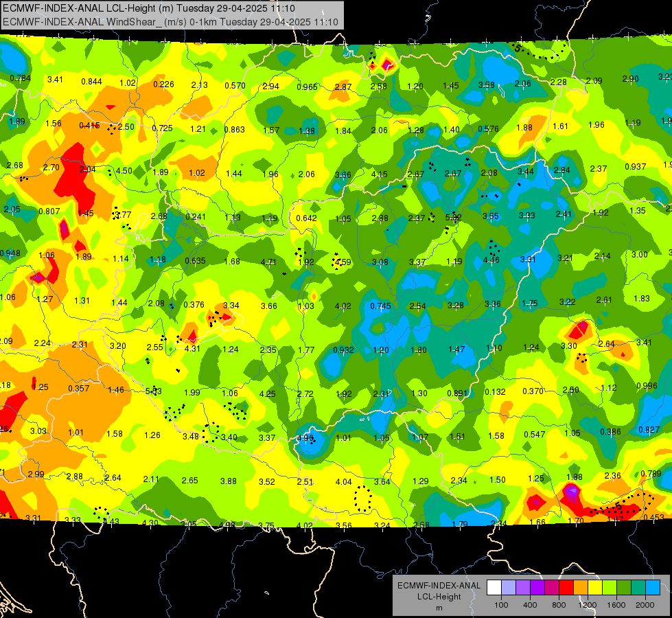Screen dimensions: 672x618
Task: Click the wind shear value 4.96
Action: (305, 438)
